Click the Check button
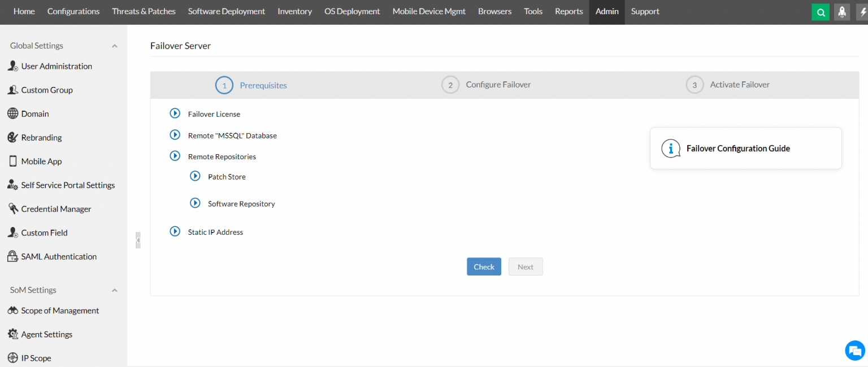This screenshot has height=367, width=868. pos(484,266)
